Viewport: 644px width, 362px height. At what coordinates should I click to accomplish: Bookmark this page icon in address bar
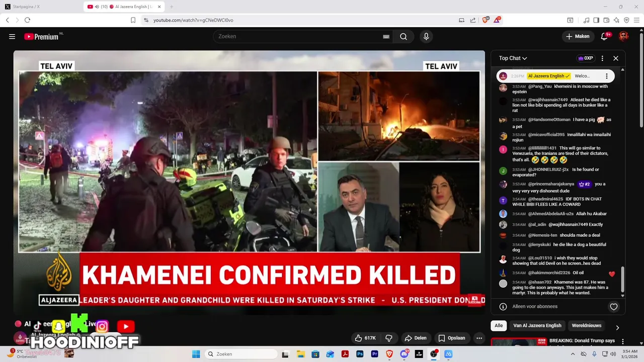tap(133, 20)
